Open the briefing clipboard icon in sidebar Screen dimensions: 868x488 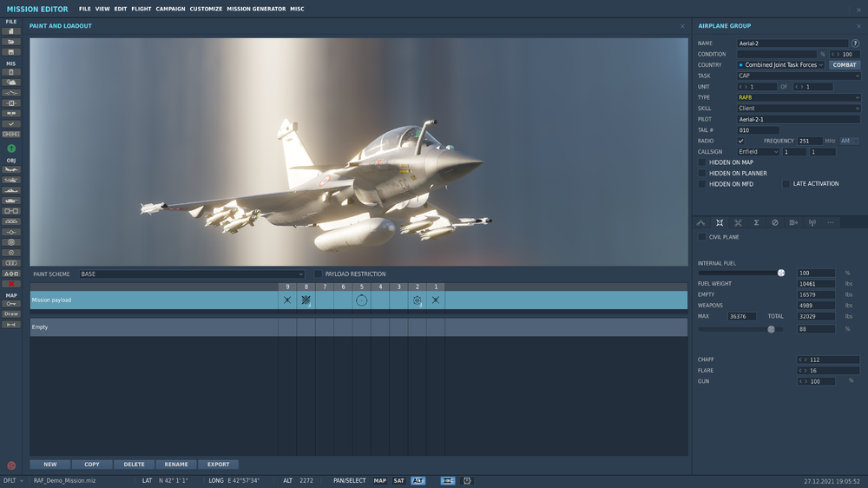pos(11,72)
